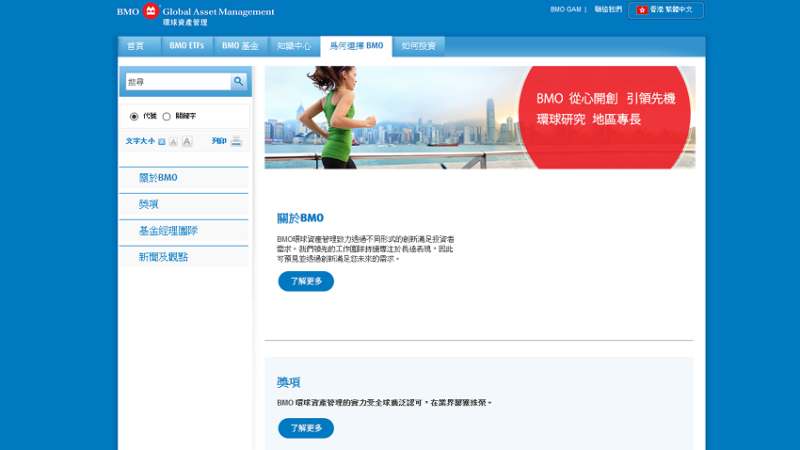Click the Hong Kong flag icon
800x450 pixels.
642,10
